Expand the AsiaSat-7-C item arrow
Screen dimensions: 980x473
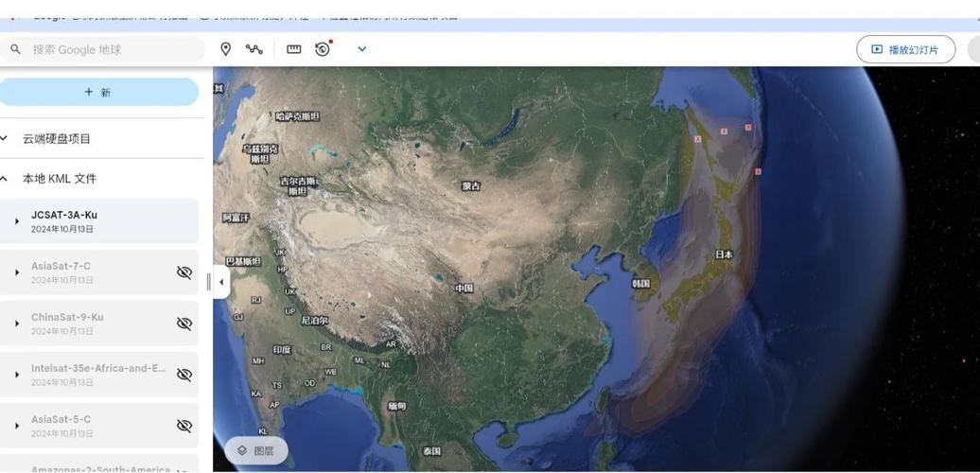point(17,272)
